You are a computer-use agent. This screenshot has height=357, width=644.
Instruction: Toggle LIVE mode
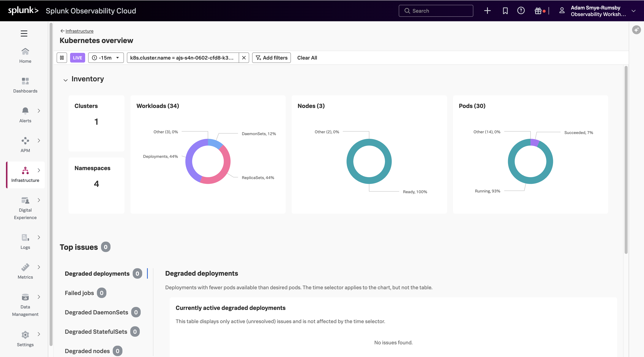pyautogui.click(x=78, y=58)
